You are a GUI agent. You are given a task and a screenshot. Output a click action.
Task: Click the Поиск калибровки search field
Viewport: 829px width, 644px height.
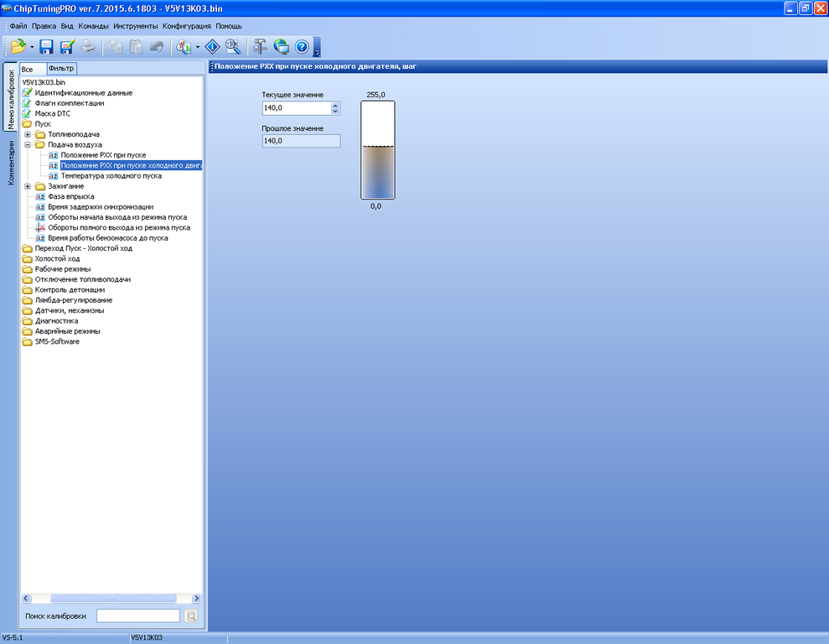[138, 616]
